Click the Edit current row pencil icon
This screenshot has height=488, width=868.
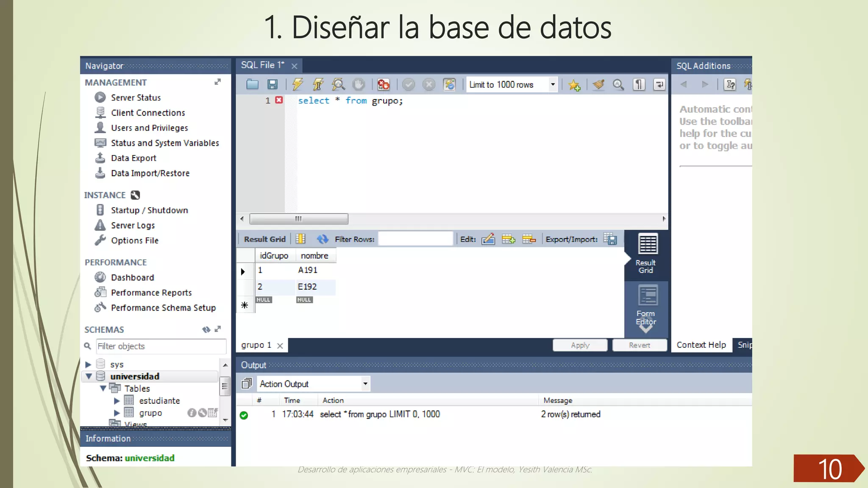click(x=488, y=239)
